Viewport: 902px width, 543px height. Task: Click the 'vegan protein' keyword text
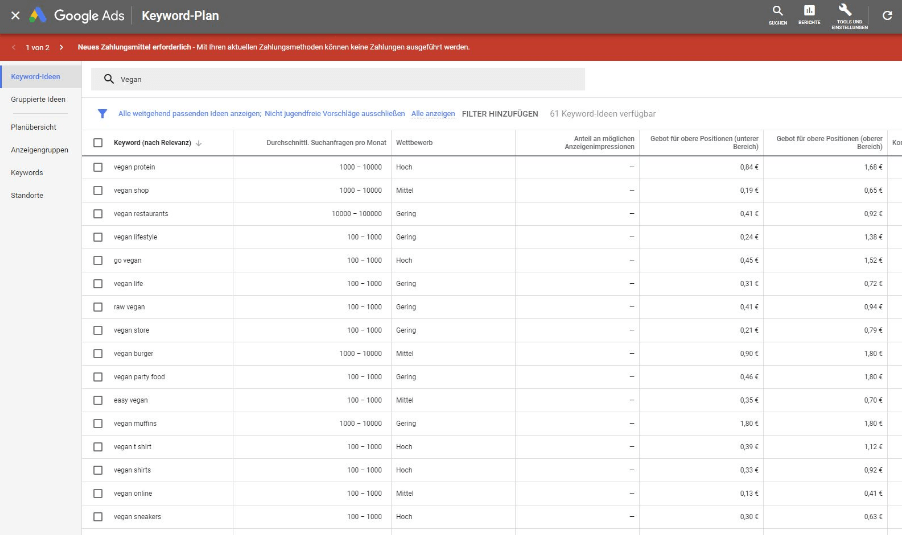[134, 167]
